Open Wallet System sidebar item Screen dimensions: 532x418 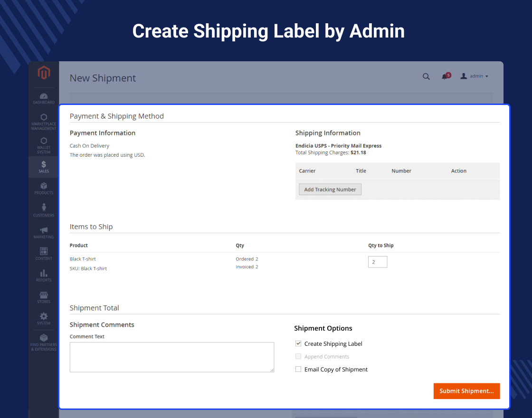point(44,145)
